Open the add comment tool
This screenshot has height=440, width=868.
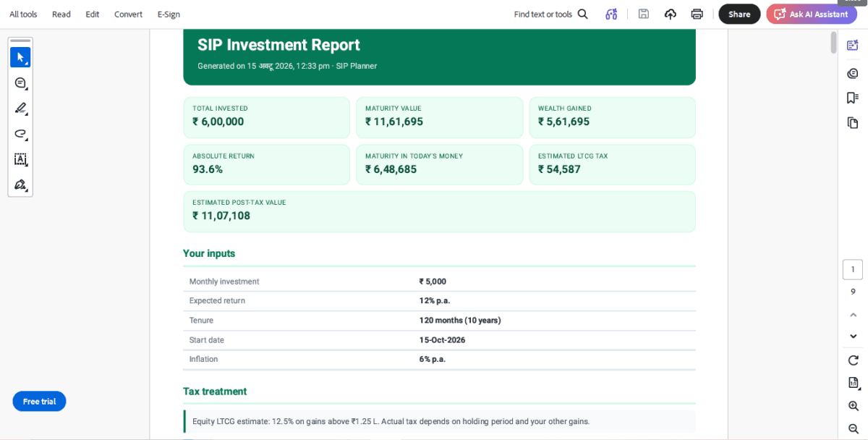click(x=20, y=83)
